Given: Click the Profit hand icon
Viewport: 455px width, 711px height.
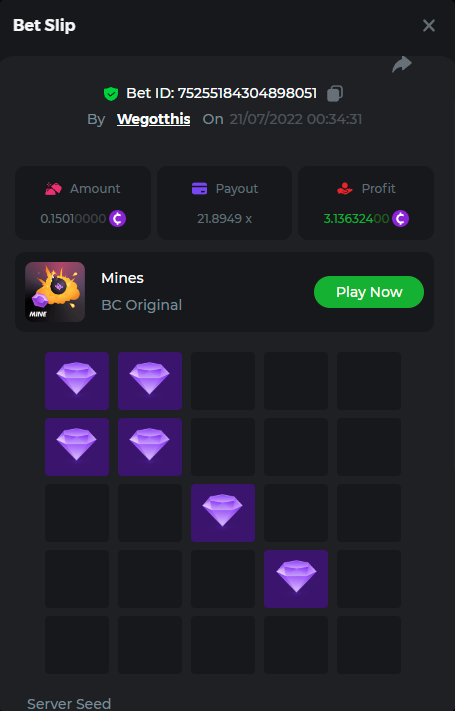Looking at the screenshot, I should (x=345, y=188).
